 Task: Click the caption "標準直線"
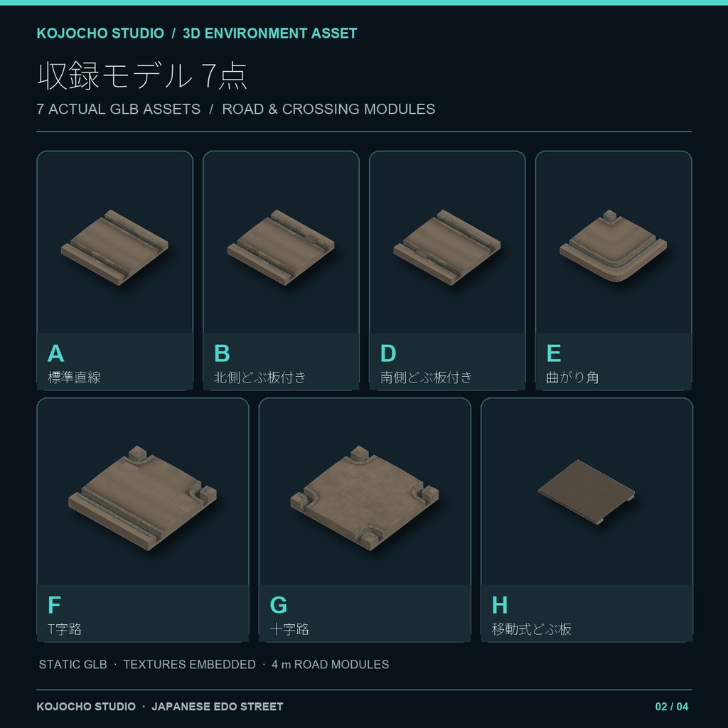point(74,378)
